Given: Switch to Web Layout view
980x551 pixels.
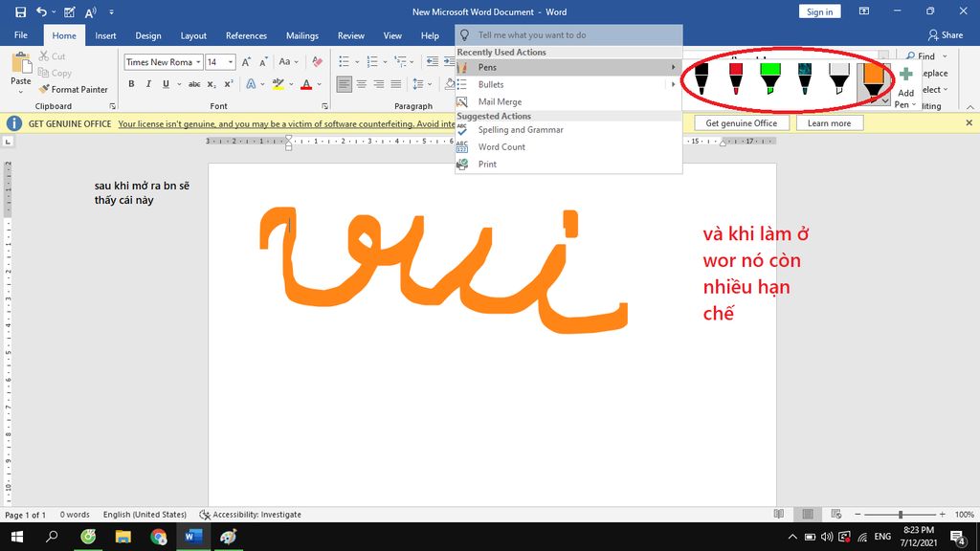Looking at the screenshot, I should tap(836, 514).
